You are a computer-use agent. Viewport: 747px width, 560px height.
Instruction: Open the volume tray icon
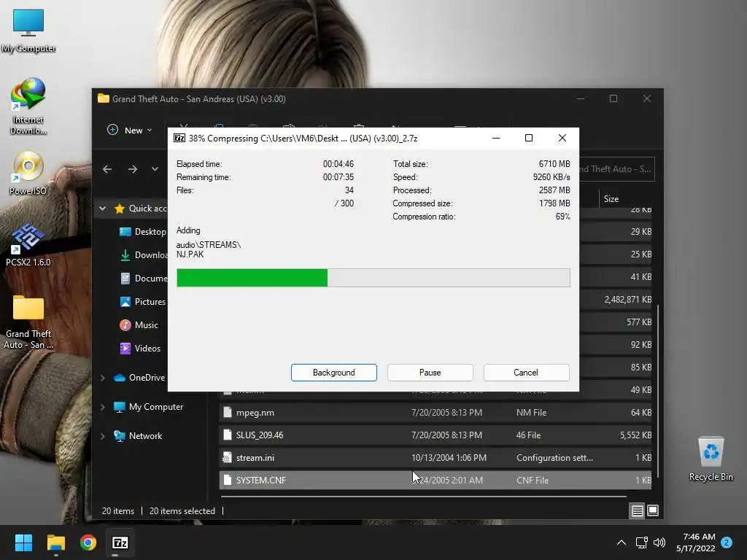[x=659, y=542]
